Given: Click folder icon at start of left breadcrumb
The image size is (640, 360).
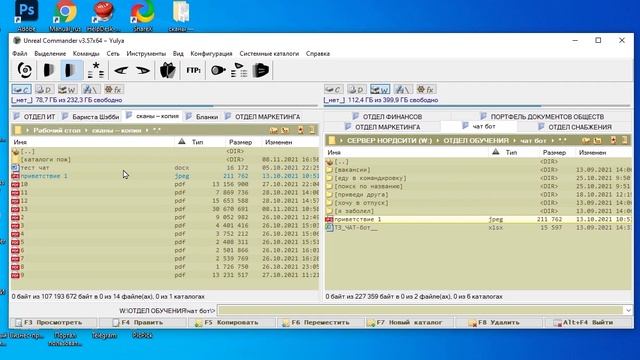Looking at the screenshot, I should (18, 130).
